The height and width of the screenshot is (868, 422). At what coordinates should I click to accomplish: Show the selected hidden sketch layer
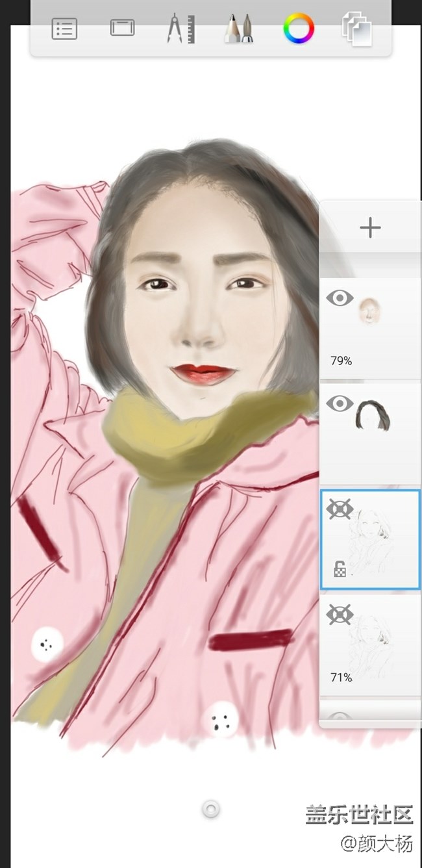pyautogui.click(x=340, y=509)
